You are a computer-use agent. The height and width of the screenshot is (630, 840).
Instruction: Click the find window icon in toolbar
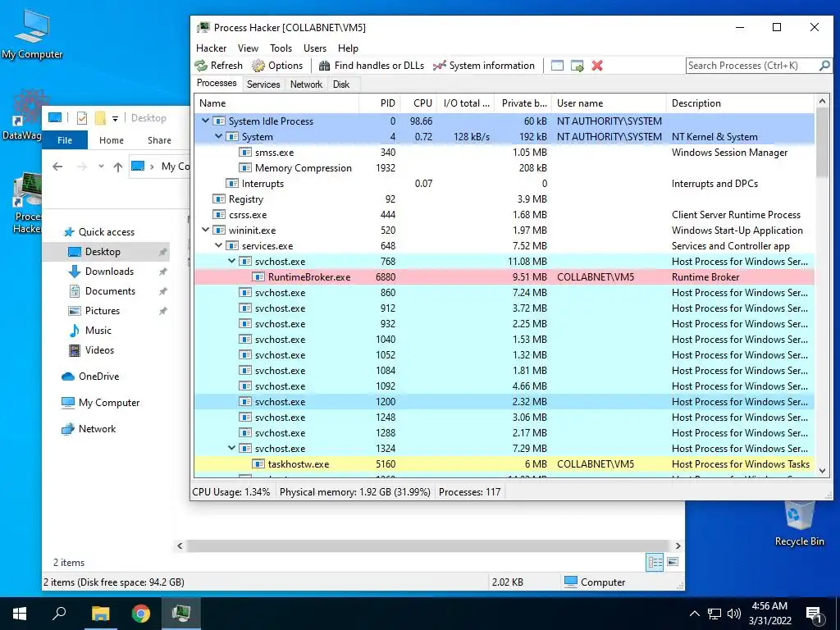coord(557,66)
